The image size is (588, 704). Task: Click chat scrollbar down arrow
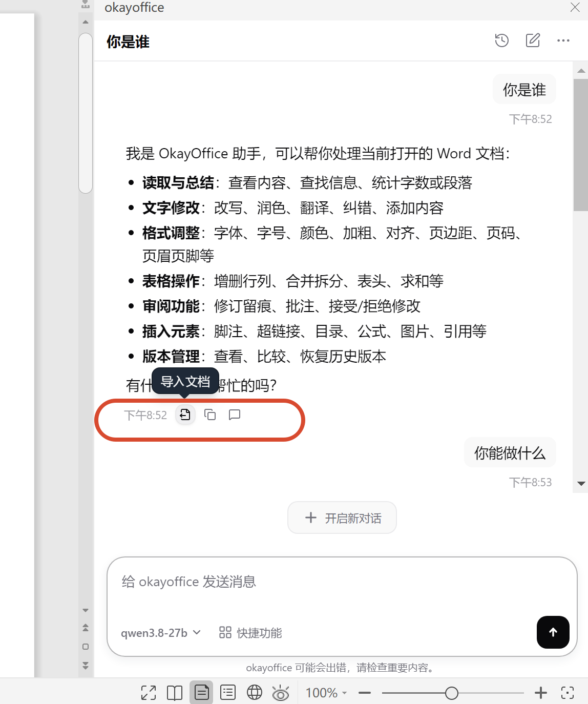click(581, 483)
